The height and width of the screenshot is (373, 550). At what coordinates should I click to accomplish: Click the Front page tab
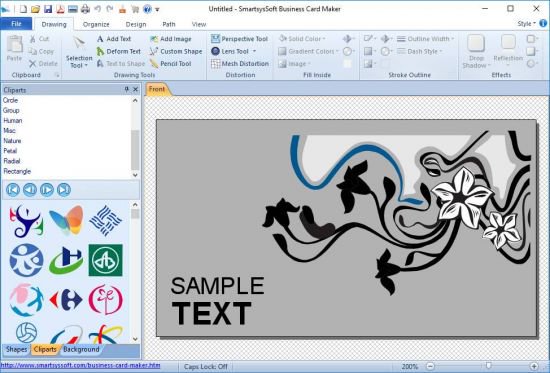point(157,89)
